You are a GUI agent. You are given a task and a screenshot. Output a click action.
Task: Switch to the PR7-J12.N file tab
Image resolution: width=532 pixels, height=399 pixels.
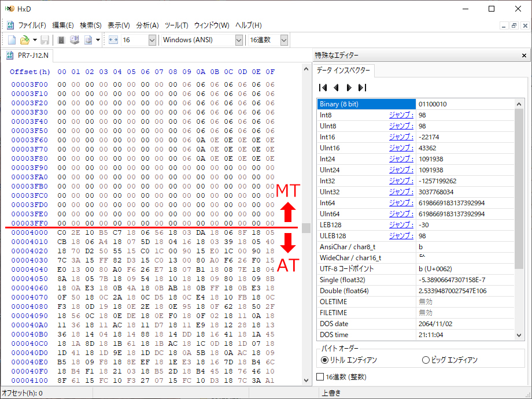pos(28,56)
